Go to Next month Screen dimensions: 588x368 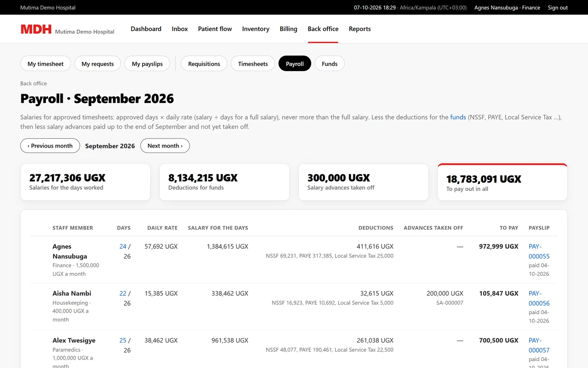[165, 146]
